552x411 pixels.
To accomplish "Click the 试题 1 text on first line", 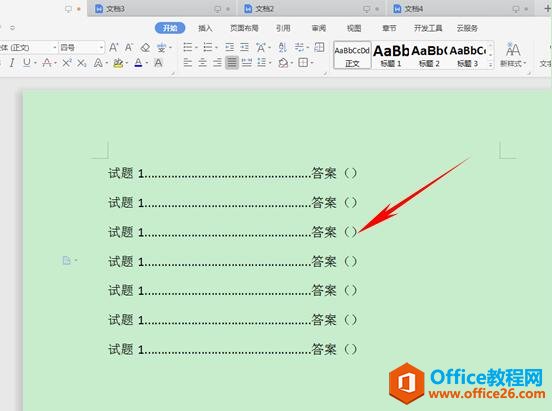I will tap(126, 173).
